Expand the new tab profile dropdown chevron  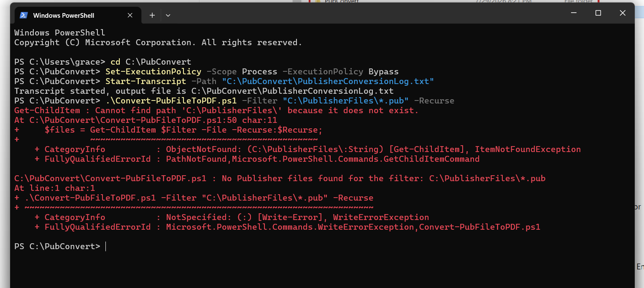point(168,15)
